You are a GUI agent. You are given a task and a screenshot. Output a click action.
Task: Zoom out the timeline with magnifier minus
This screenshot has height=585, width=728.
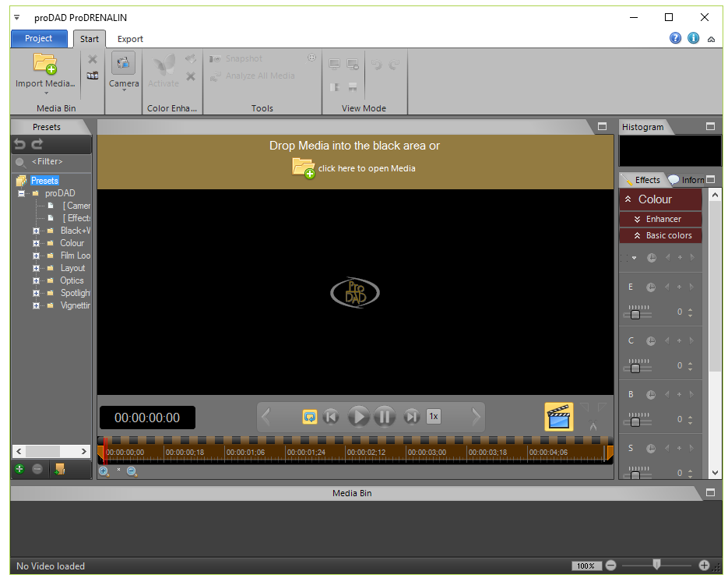(x=132, y=471)
